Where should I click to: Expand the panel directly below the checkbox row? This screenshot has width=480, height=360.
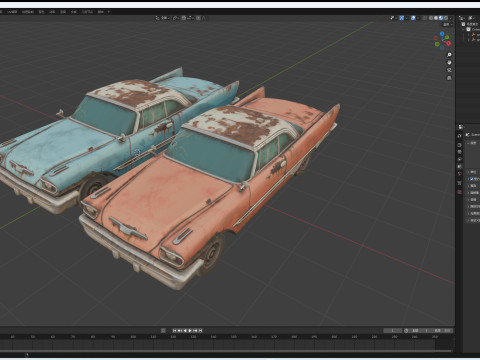click(x=473, y=186)
